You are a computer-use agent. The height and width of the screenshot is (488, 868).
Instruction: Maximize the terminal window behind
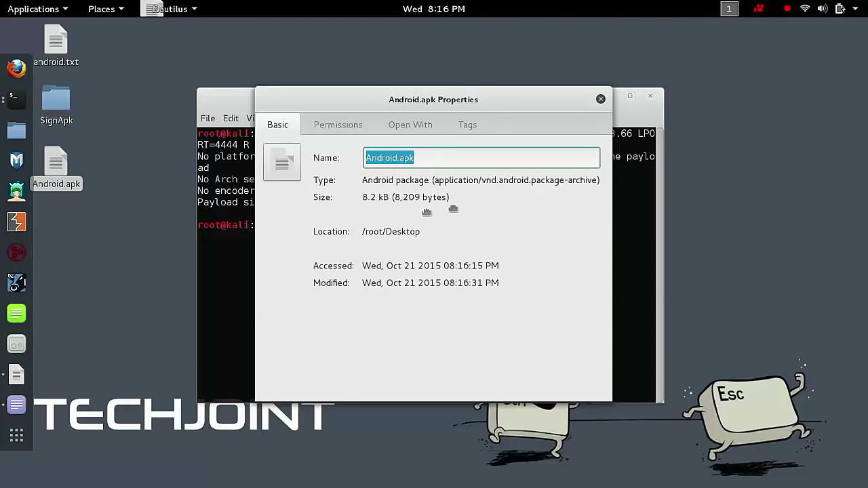click(x=629, y=96)
